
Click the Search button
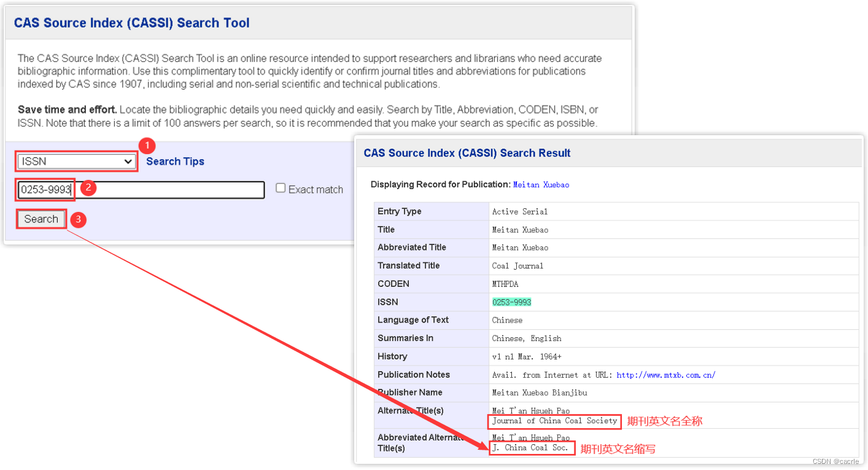[x=41, y=219]
